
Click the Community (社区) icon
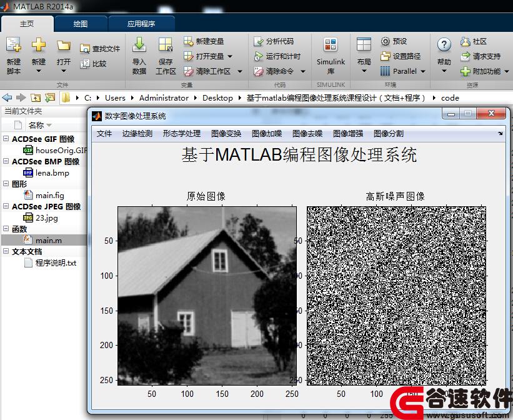[466, 41]
